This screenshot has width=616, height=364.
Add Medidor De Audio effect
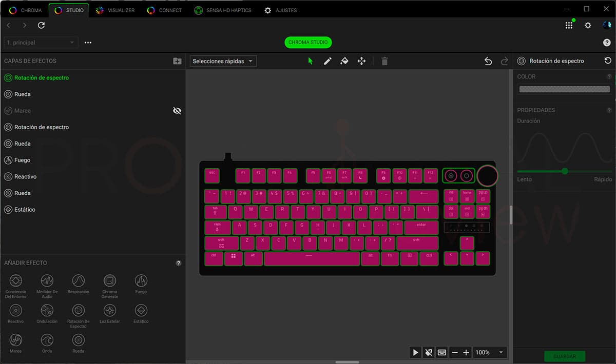coord(47,286)
